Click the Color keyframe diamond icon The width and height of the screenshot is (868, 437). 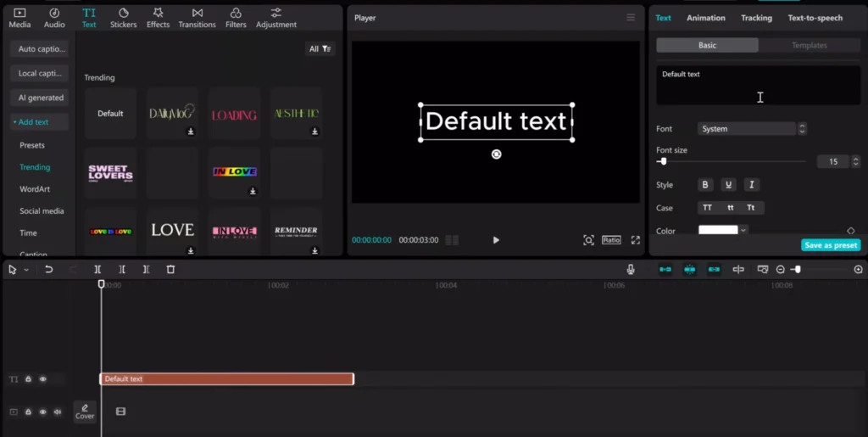(x=851, y=231)
